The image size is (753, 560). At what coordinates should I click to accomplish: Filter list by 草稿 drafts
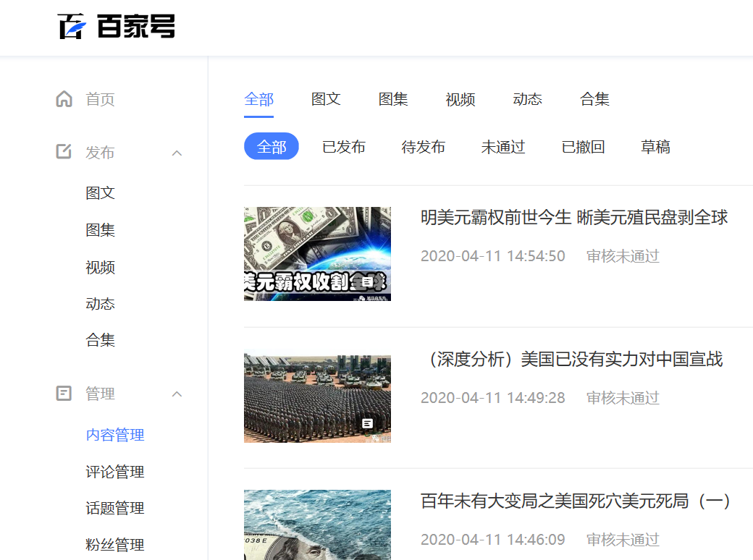click(x=655, y=146)
